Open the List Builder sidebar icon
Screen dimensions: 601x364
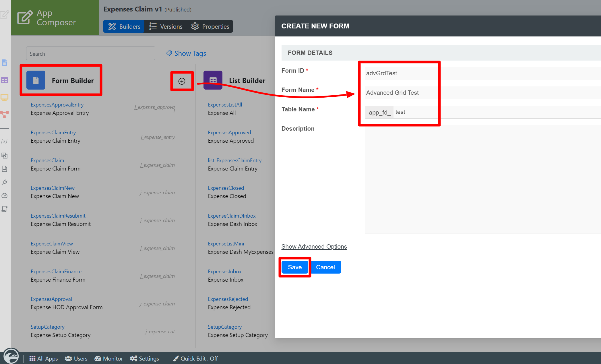click(5, 80)
